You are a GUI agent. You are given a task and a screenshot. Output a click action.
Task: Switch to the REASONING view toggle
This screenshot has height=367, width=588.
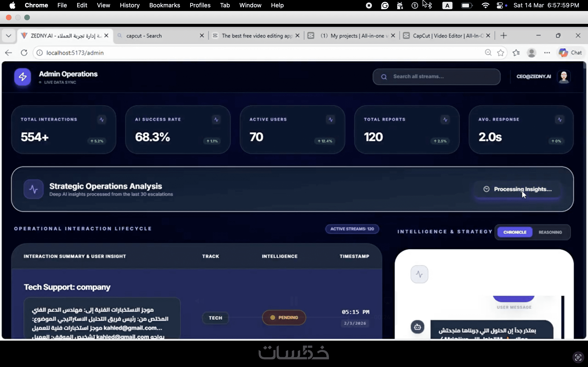550,232
